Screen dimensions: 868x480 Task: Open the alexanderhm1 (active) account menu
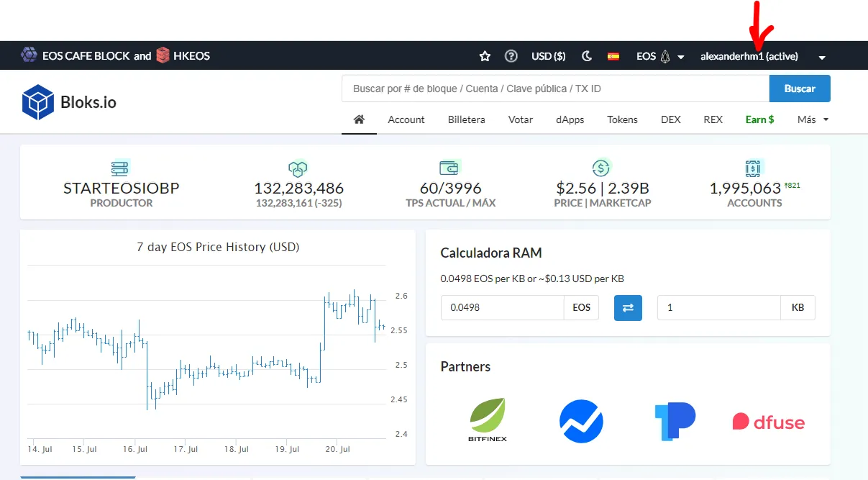tap(749, 56)
